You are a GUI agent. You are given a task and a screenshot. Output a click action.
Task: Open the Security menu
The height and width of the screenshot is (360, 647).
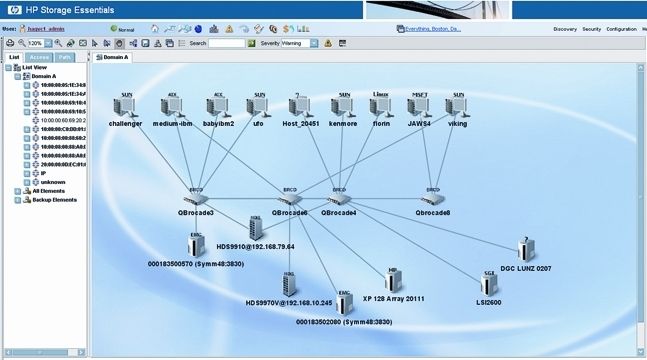pyautogui.click(x=592, y=29)
